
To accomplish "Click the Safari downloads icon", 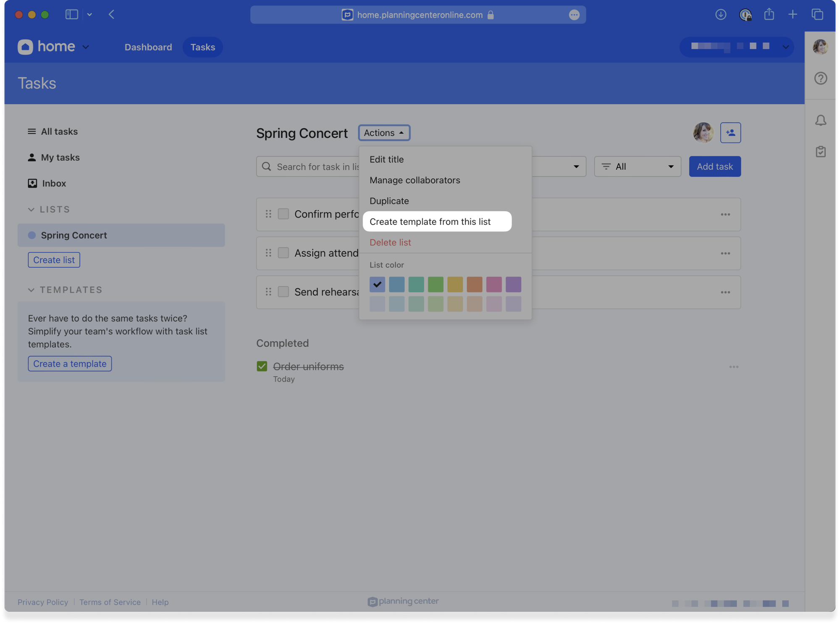I will pos(721,15).
